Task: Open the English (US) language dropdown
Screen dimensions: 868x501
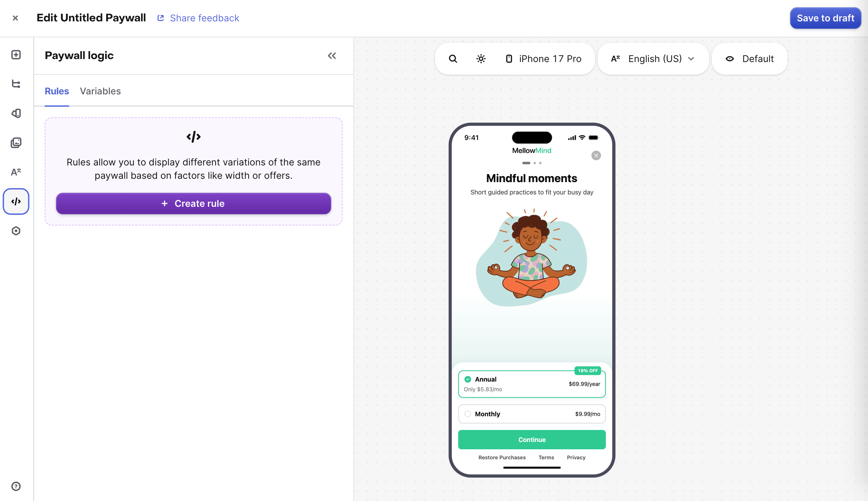Action: (x=653, y=59)
